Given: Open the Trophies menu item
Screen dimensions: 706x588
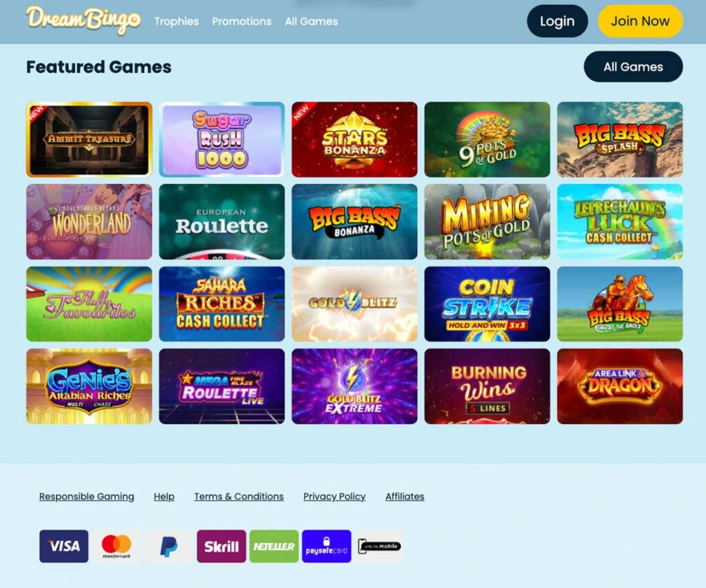Looking at the screenshot, I should pyautogui.click(x=176, y=21).
